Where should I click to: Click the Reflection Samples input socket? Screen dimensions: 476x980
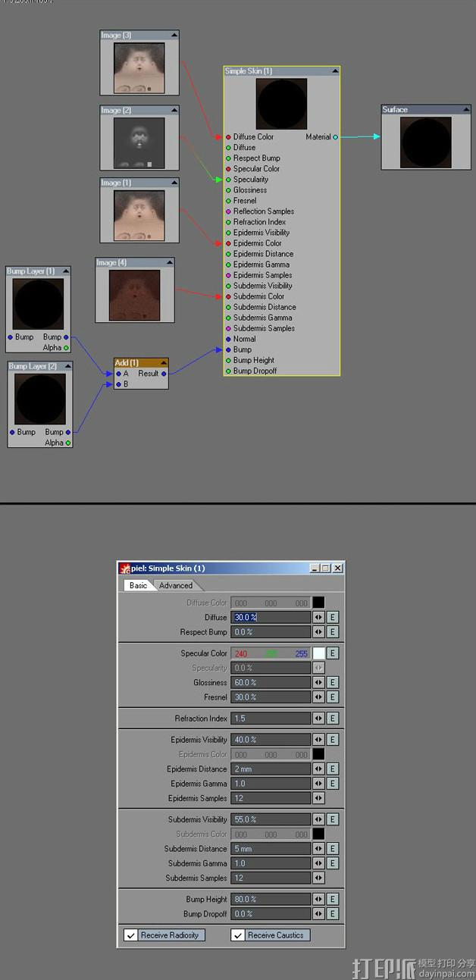coord(228,211)
